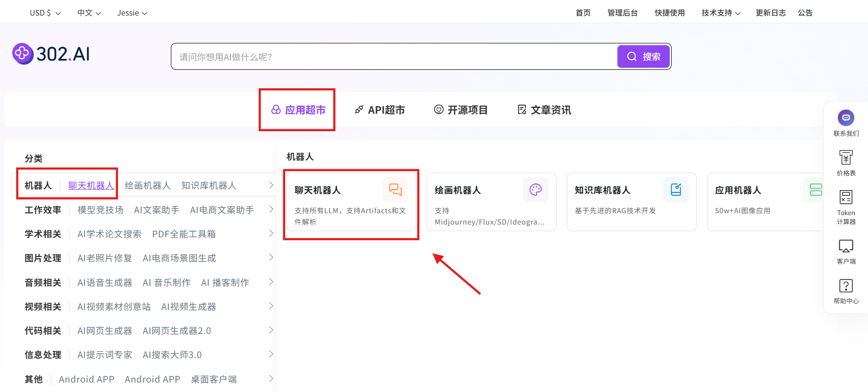Open the AI搜索大师3.0 link
This screenshot has width=868, height=392.
click(172, 355)
